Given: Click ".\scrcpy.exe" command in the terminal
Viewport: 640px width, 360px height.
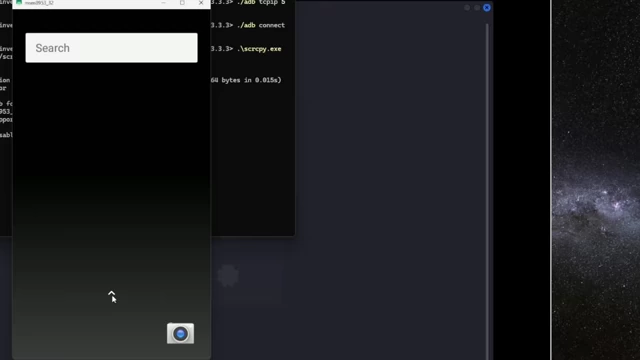Looking at the screenshot, I should tap(259, 49).
